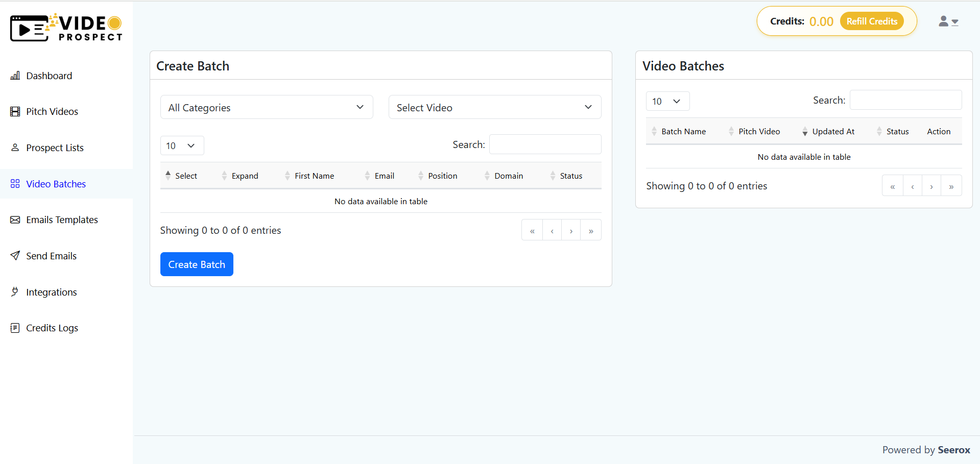Screen dimensions: 980x464
Task: Expand the Select Video dropdown
Action: 494,107
